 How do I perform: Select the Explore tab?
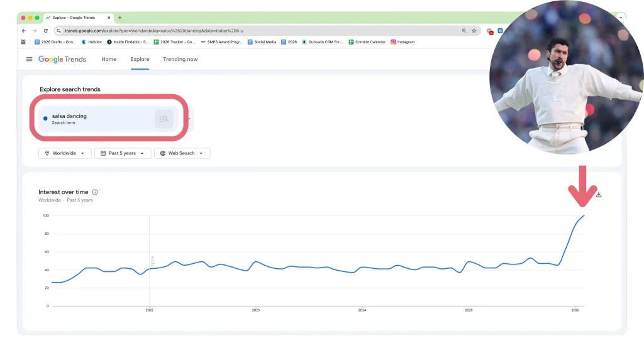(x=140, y=59)
